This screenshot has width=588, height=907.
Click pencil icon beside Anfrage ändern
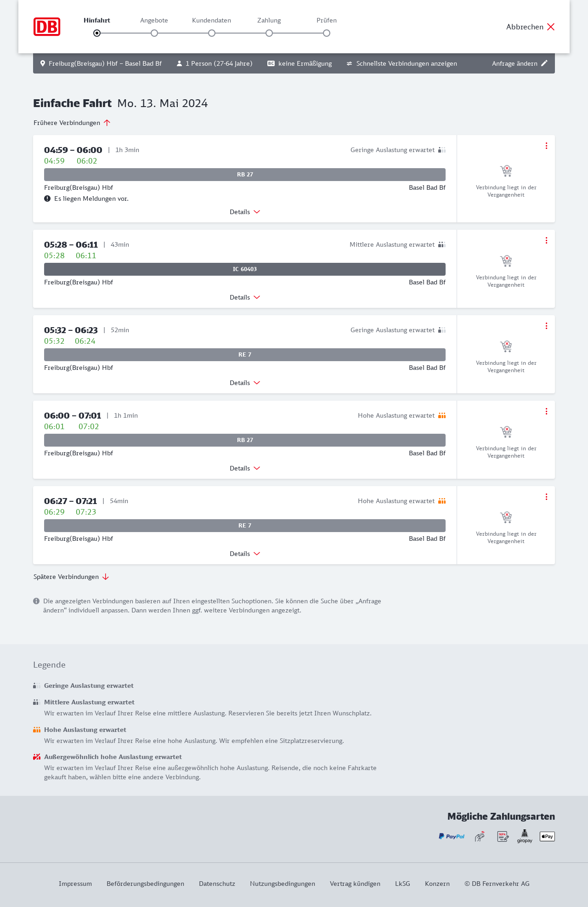[544, 63]
